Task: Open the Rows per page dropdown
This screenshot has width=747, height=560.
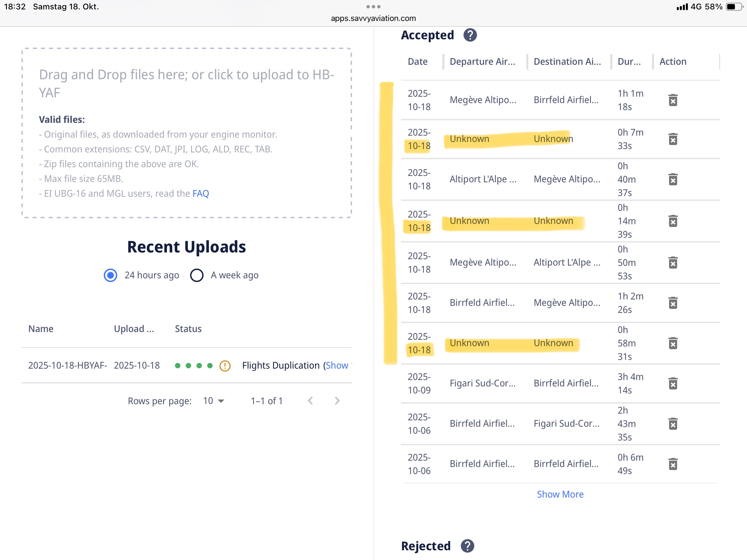Action: (x=214, y=401)
